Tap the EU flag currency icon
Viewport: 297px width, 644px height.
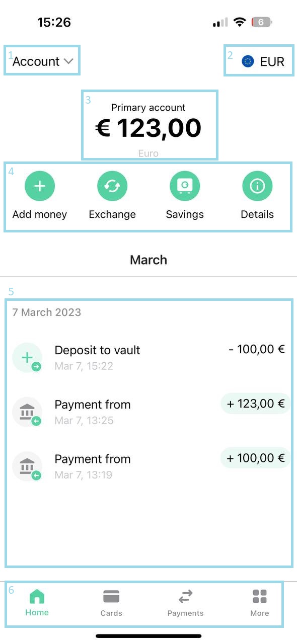pos(248,61)
